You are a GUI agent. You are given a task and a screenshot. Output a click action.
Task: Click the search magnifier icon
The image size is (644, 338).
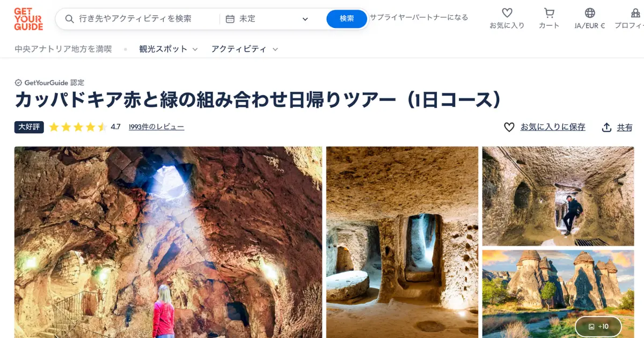pos(69,19)
